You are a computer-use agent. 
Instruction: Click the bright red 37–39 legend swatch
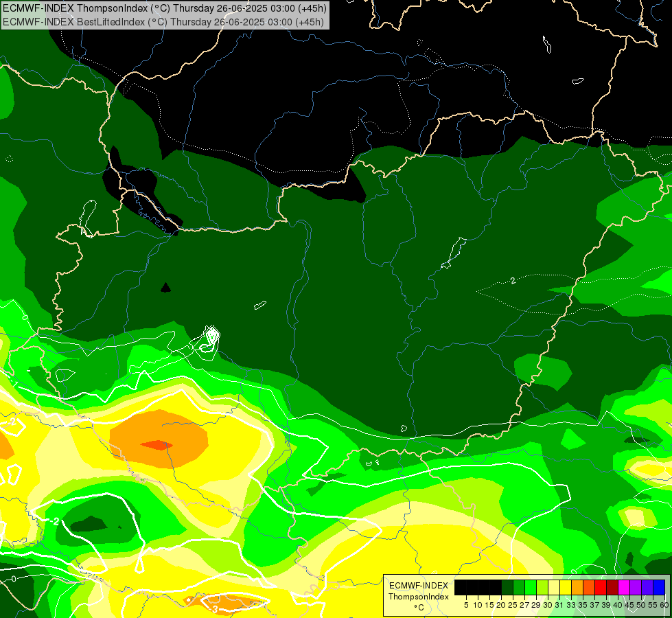point(601,587)
